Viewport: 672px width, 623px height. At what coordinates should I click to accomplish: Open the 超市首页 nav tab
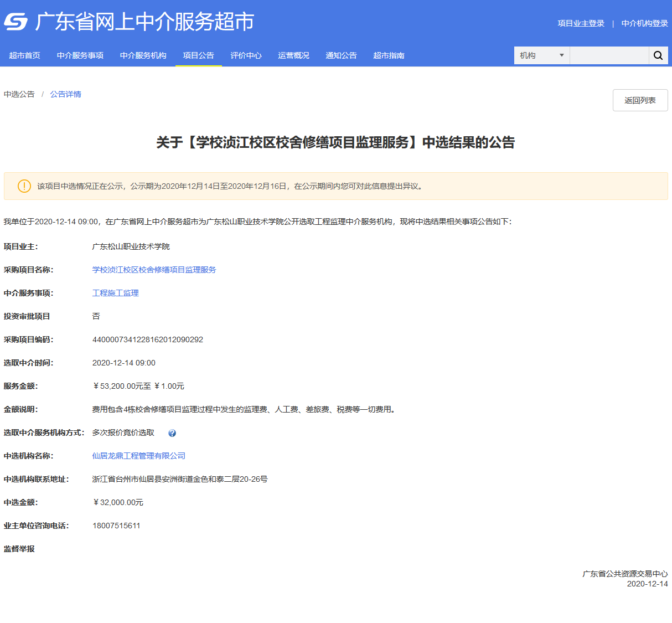(25, 55)
